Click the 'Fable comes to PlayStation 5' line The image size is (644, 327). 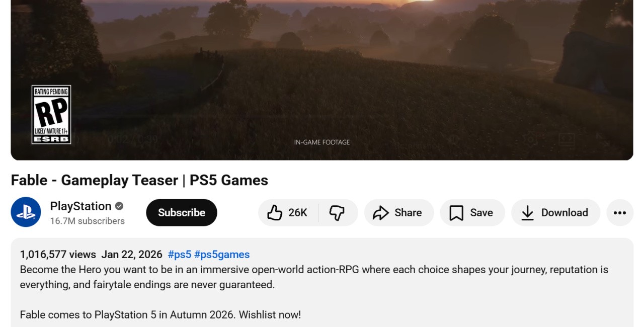pyautogui.click(x=160, y=315)
